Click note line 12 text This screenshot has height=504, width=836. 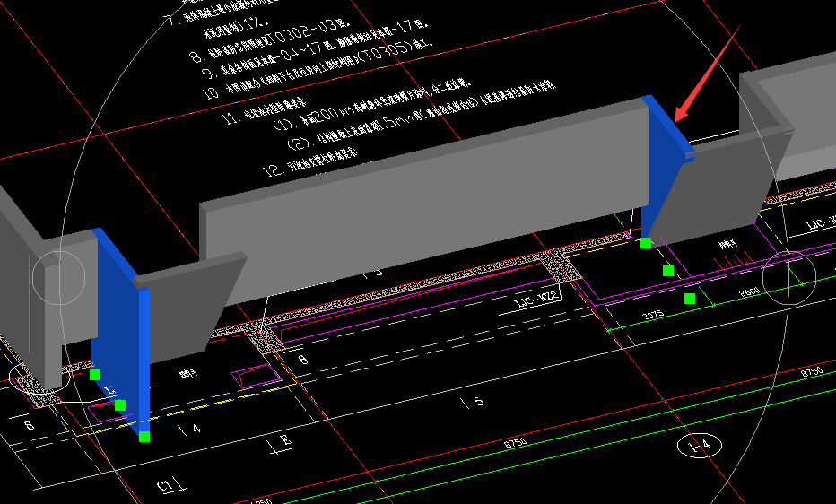click(x=310, y=162)
